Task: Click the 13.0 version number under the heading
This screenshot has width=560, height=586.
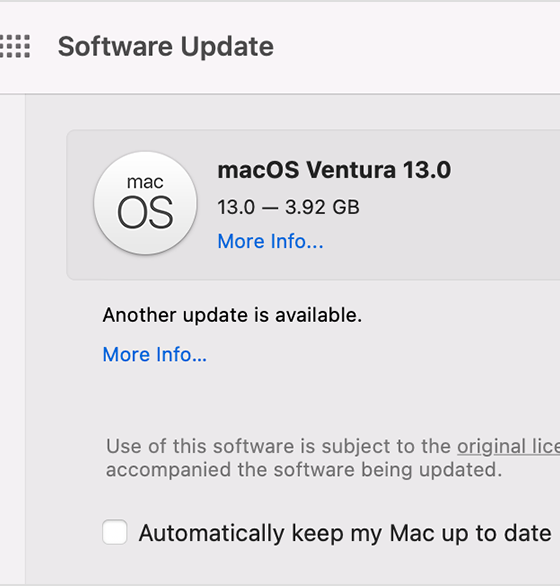Action: tap(236, 207)
